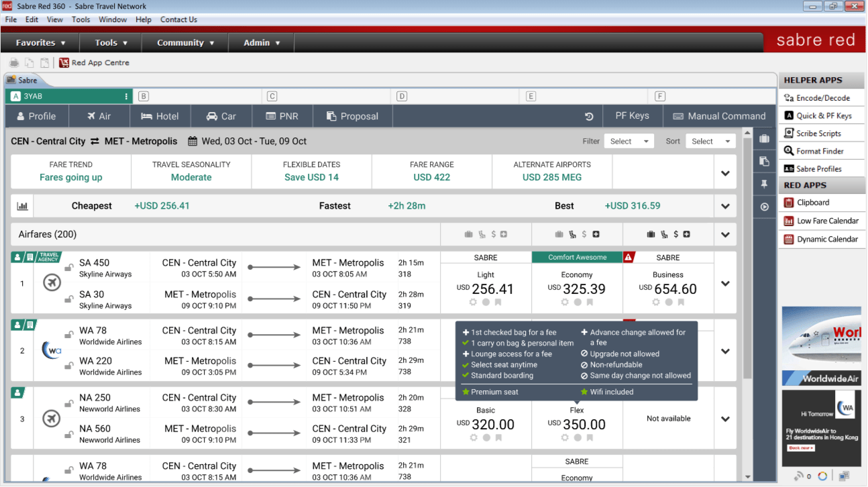Expand itinerary row 3 details with its chevron

point(725,419)
